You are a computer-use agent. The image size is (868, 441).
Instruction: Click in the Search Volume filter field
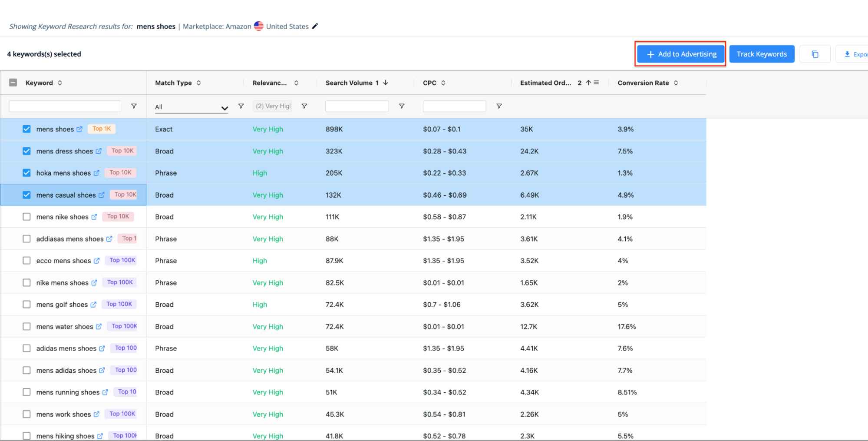tap(357, 106)
